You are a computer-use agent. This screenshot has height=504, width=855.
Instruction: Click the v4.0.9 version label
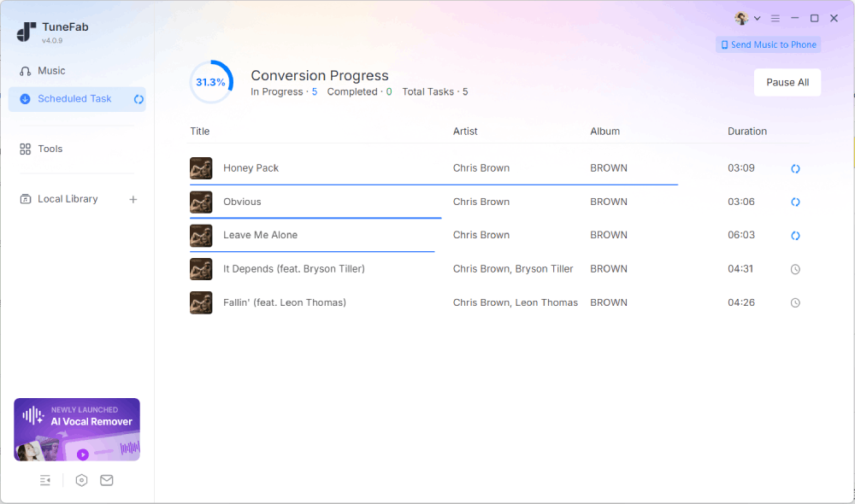coord(52,41)
